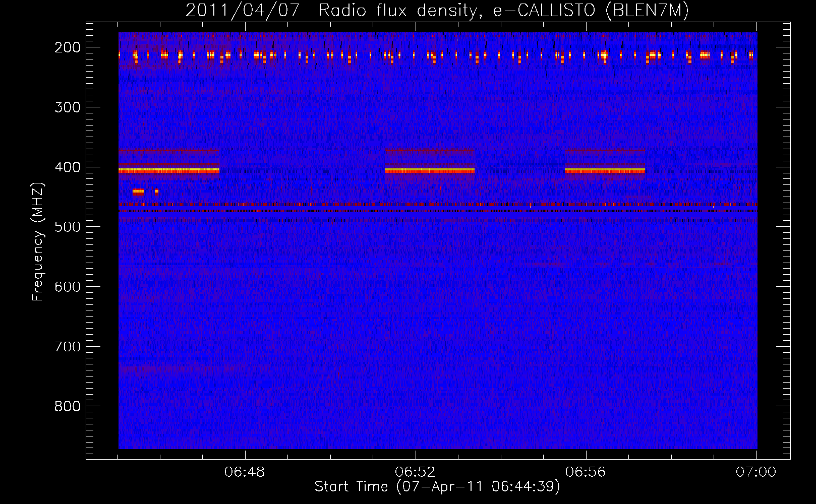816x504 pixels.
Task: Click the 600 frequency tick label
Action: [68, 287]
